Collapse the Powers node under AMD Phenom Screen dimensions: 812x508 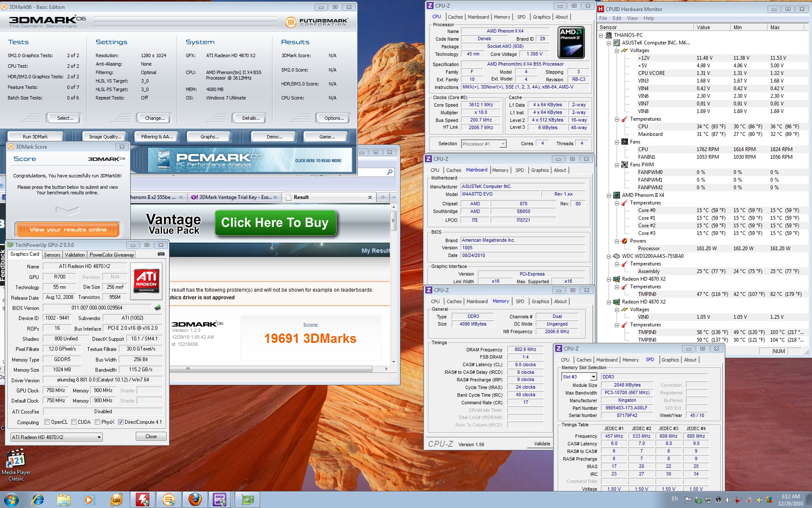coord(617,241)
